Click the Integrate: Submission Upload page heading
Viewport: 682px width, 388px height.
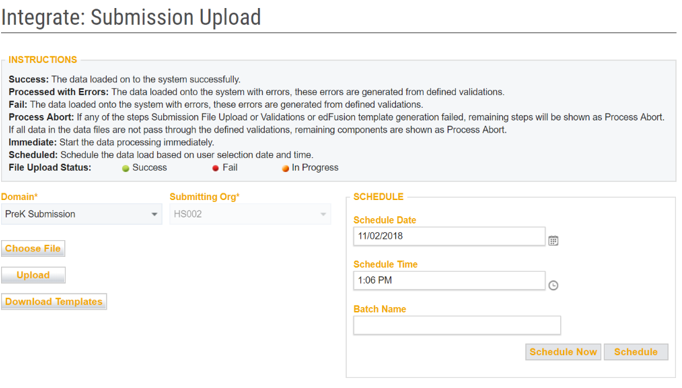click(x=131, y=17)
